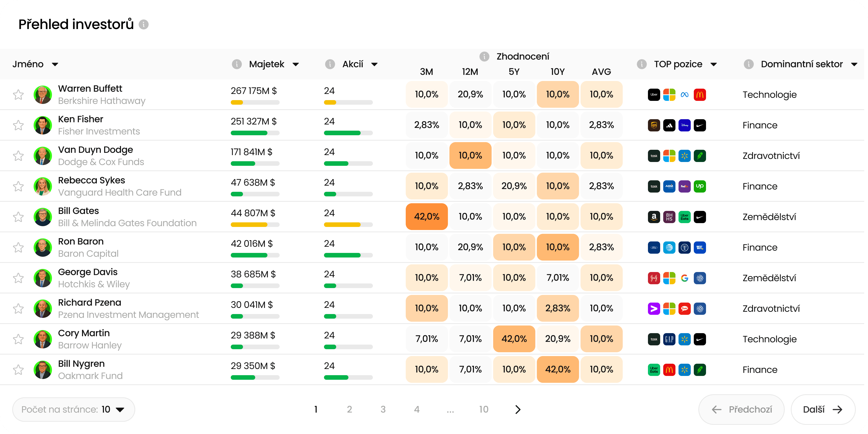Viewport: 868px width, 434px height.
Task: Click McDonald's logo in Warren Buffett's row
Action: (x=700, y=95)
